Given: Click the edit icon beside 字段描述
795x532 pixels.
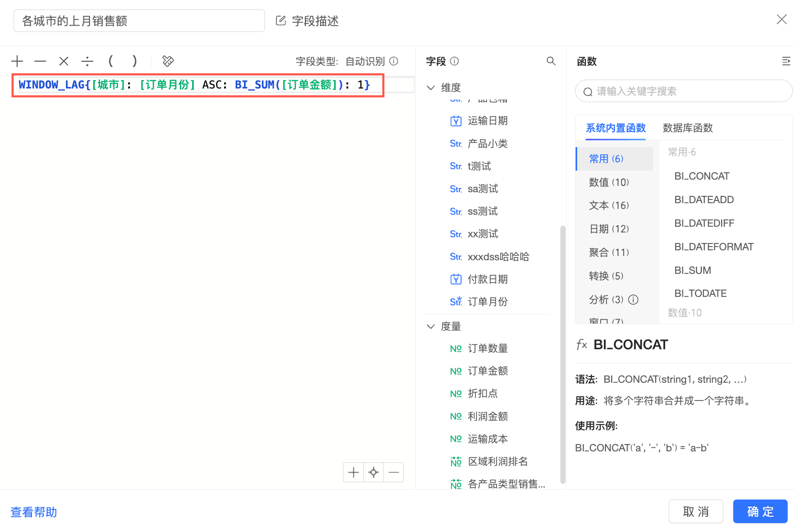Looking at the screenshot, I should tap(281, 21).
